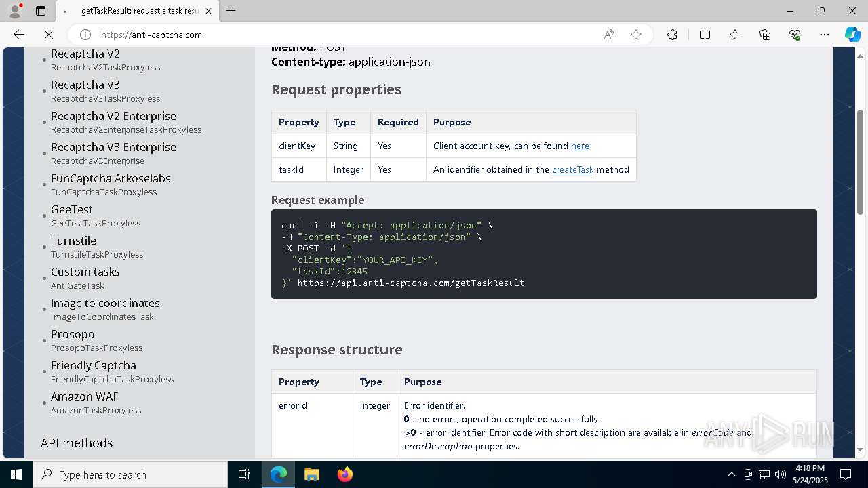This screenshot has height=488, width=868.
Task: Open Windows Start menu
Action: [x=16, y=474]
